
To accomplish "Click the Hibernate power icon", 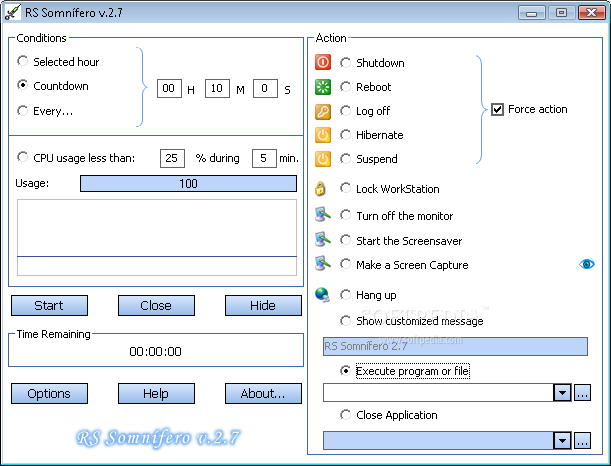I will point(323,135).
